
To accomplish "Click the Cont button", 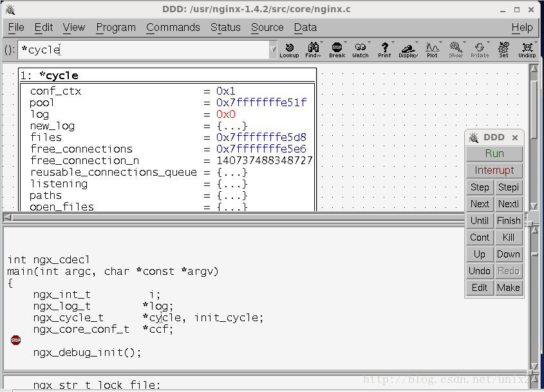I will tap(480, 238).
